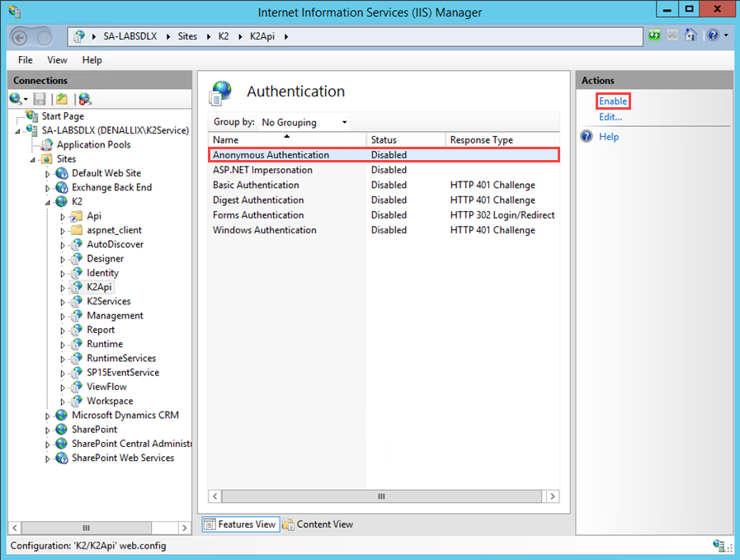Viewport: 740px width, 560px height.
Task: Click the Microsoft Dynamics CRM globe icon
Action: tap(62, 415)
